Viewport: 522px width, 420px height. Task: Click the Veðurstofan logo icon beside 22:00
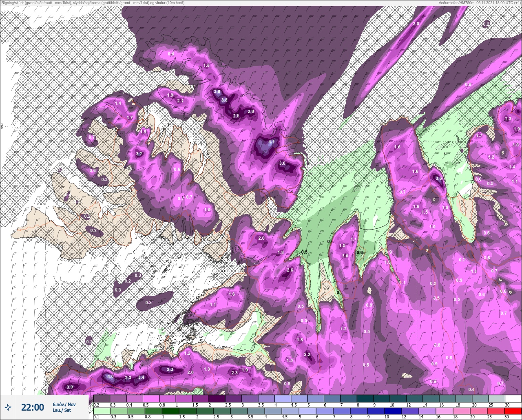[8, 407]
